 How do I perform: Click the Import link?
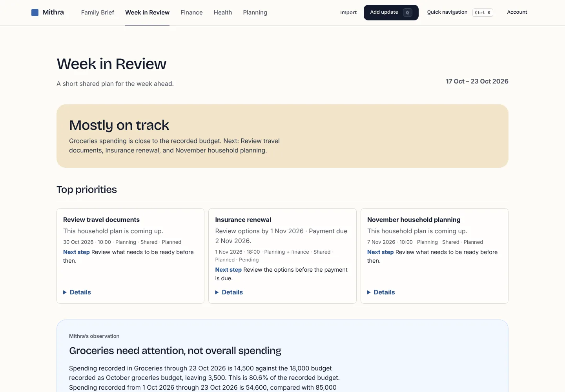click(x=348, y=13)
